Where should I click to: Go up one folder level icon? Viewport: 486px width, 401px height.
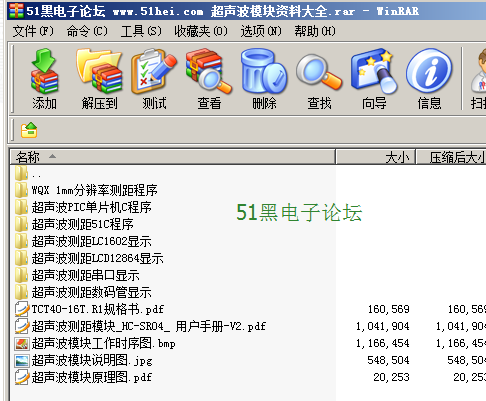[29, 130]
